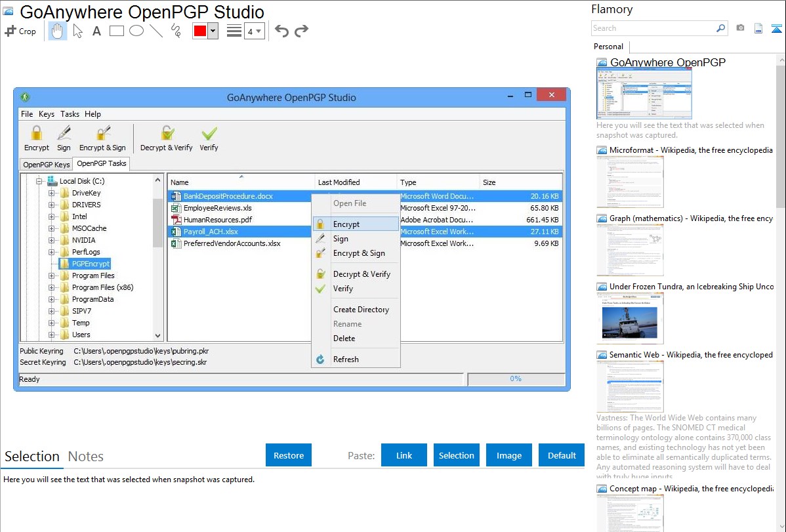The width and height of the screenshot is (786, 532).
Task: Expand the Intel folder
Action: (x=51, y=216)
